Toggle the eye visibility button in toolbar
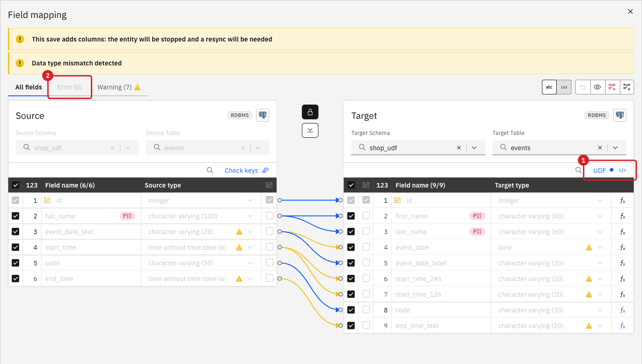This screenshot has width=642, height=364. click(x=597, y=87)
